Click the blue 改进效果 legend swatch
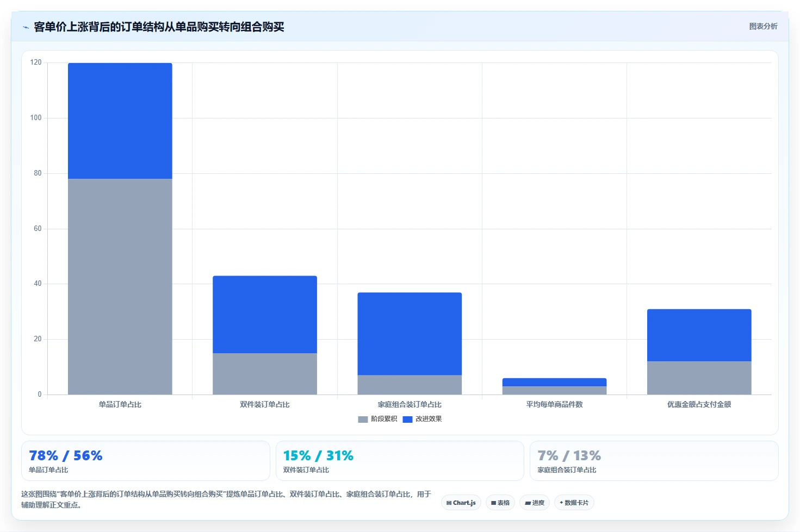Screen dimensions: 800x532 [407, 419]
